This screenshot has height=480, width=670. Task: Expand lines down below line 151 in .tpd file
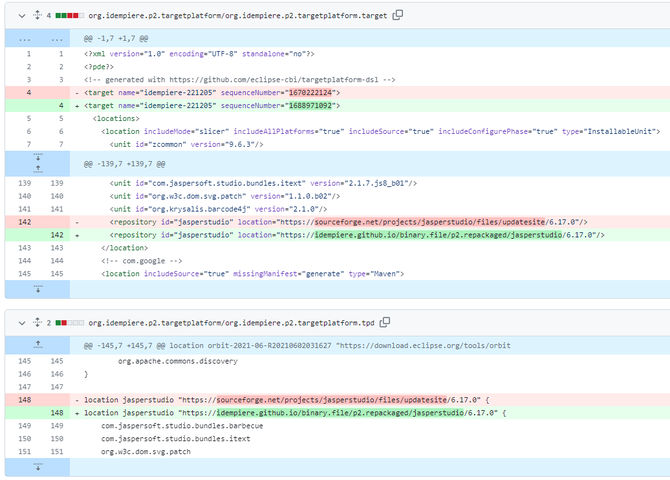coord(38,467)
